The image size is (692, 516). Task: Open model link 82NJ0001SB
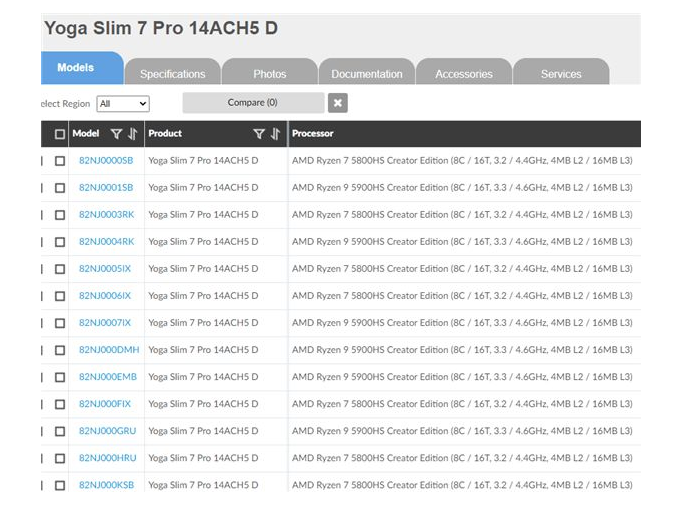(x=105, y=187)
